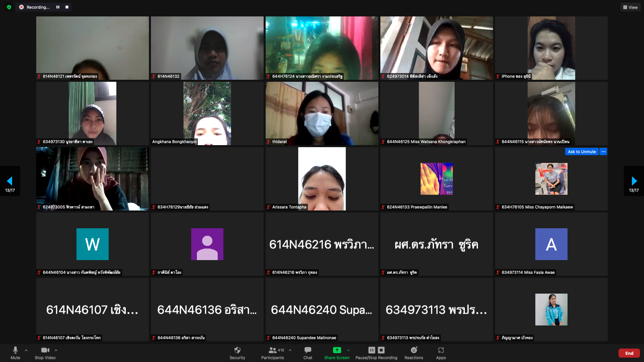Click the green encryption shield icon
Image resolution: width=644 pixels, height=362 pixels.
click(x=9, y=7)
